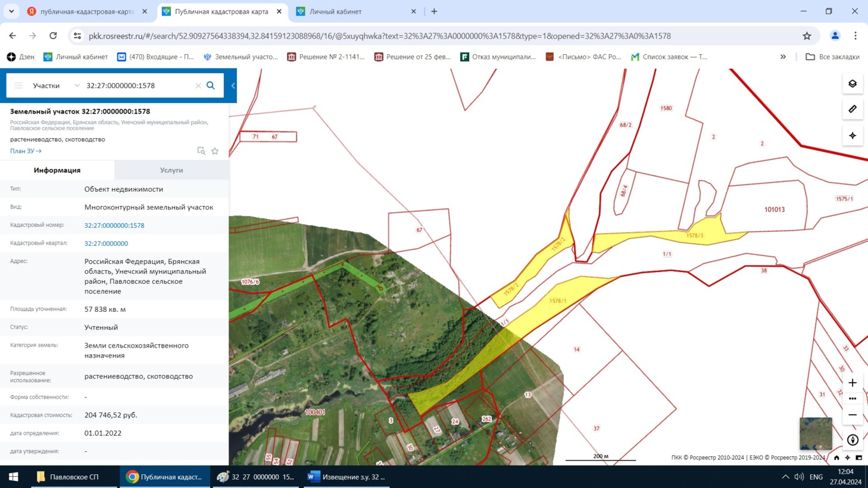This screenshot has width=868, height=488.
Task: Add the land plot to favorites star
Action: (x=215, y=151)
